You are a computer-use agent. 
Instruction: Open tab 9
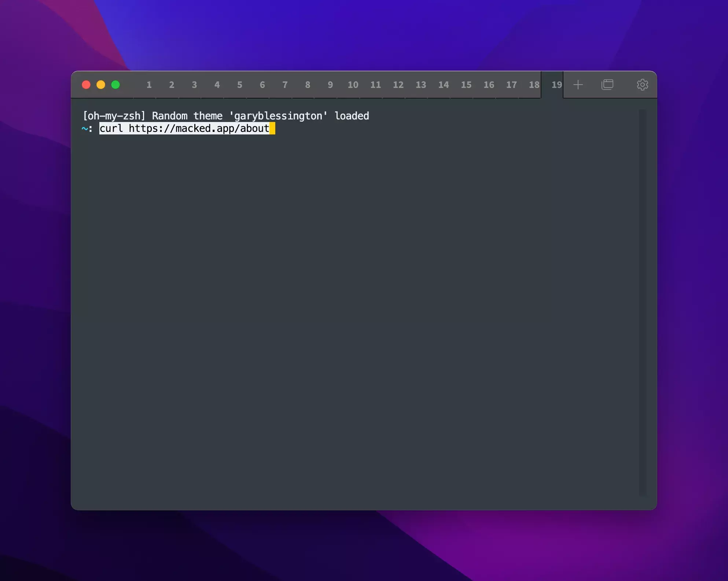click(x=330, y=85)
